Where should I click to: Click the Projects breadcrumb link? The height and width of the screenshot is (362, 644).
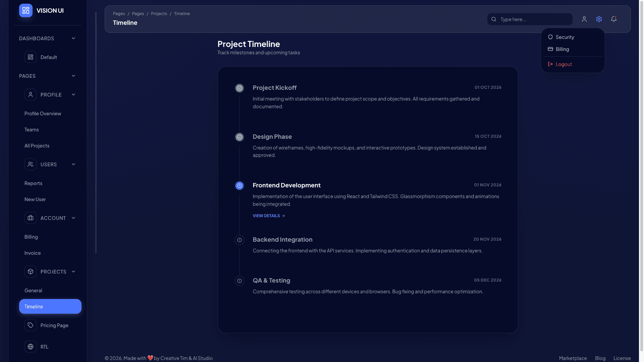[x=159, y=13]
